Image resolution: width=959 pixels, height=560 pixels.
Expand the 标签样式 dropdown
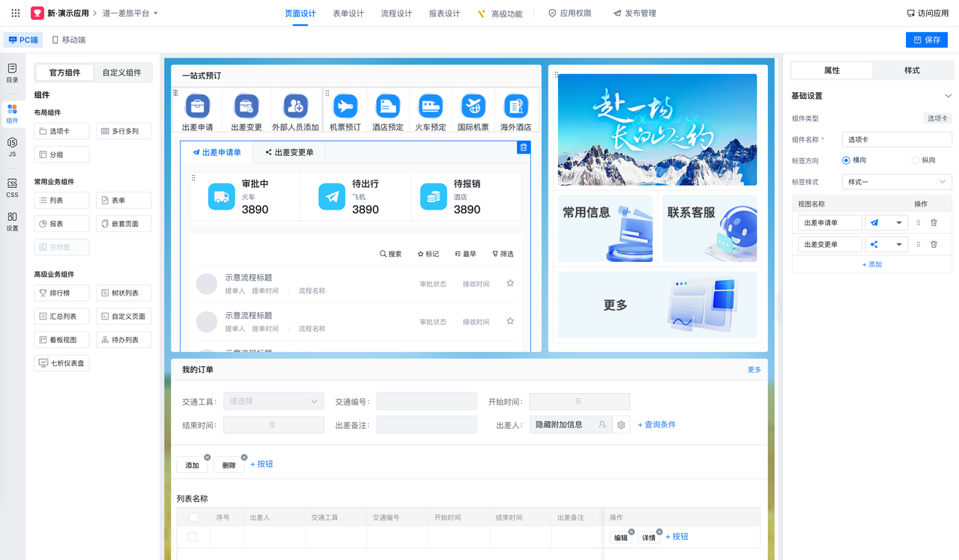(897, 182)
